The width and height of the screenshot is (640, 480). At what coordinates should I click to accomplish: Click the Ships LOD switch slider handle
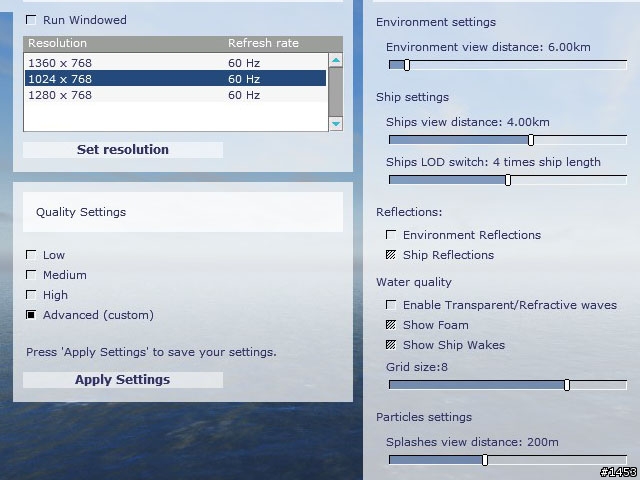tap(508, 180)
